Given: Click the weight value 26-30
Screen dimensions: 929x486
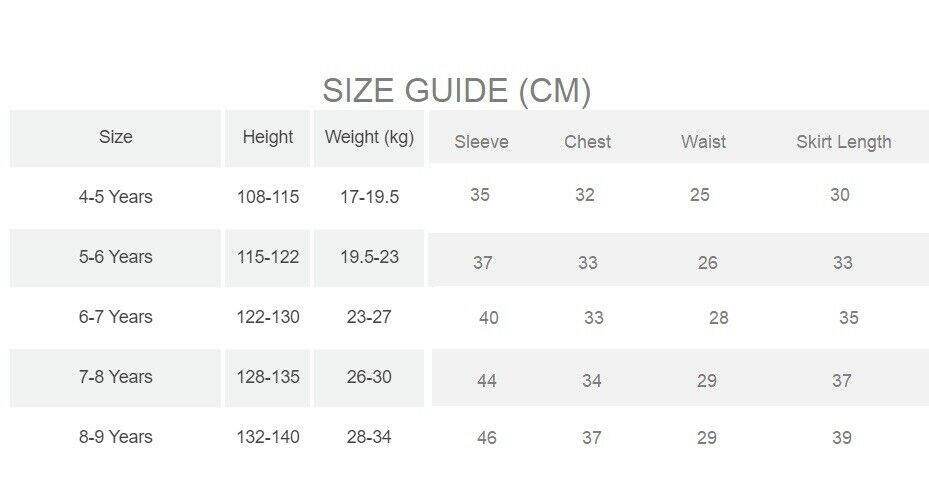Looking at the screenshot, I should click(369, 377).
